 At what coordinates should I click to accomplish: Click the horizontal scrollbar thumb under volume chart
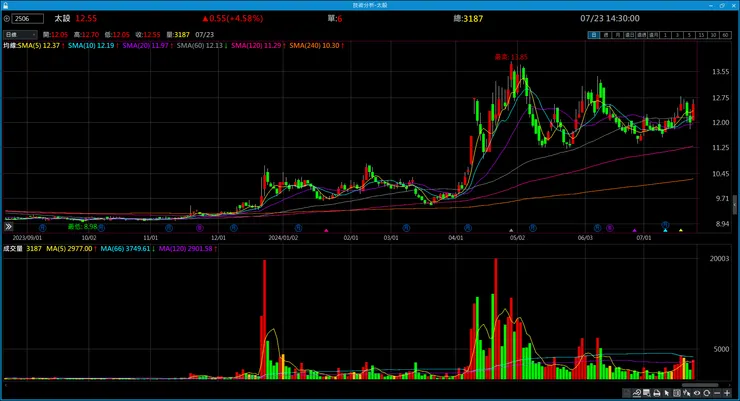tap(700, 385)
